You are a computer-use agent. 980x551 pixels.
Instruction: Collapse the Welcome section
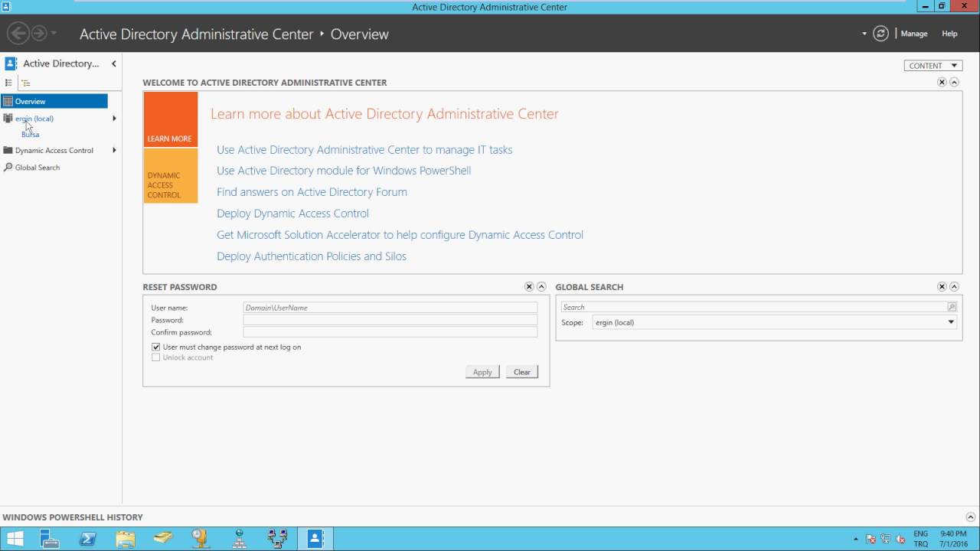tap(954, 82)
